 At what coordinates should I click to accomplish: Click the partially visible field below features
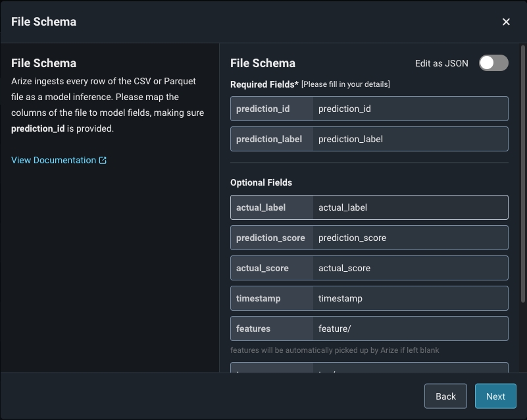pos(410,368)
